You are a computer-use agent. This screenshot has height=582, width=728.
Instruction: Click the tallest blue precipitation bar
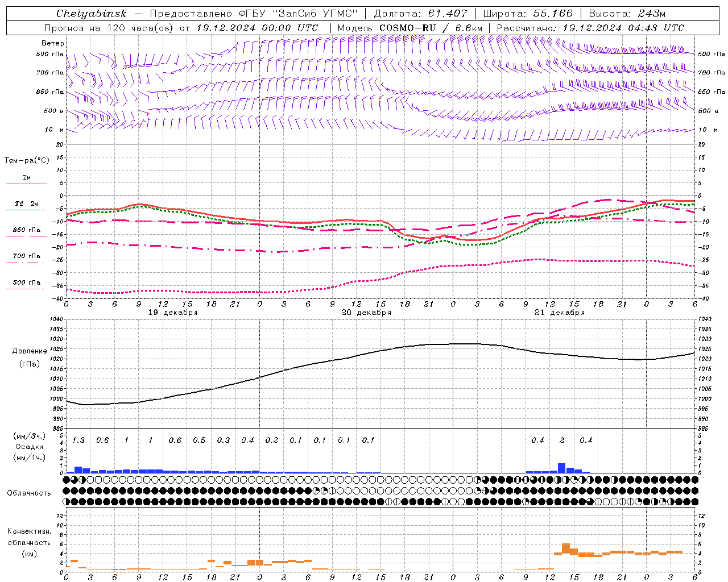coord(562,468)
